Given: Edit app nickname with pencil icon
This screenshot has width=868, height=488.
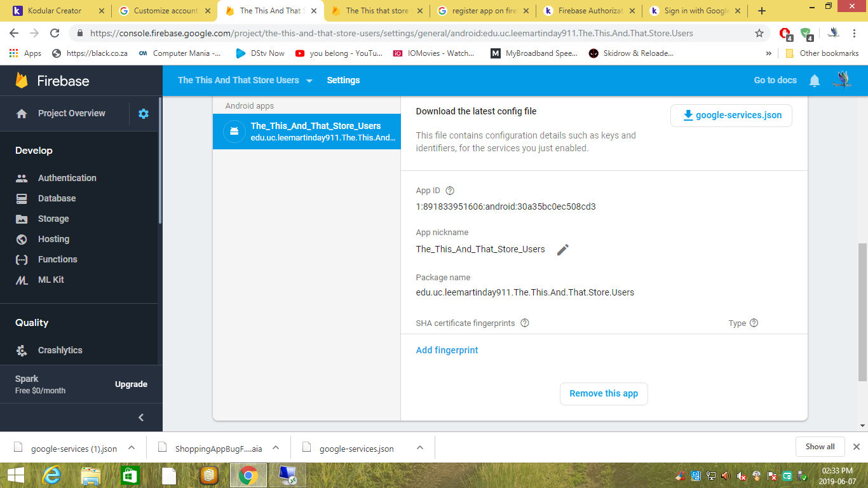Looking at the screenshot, I should pos(562,250).
